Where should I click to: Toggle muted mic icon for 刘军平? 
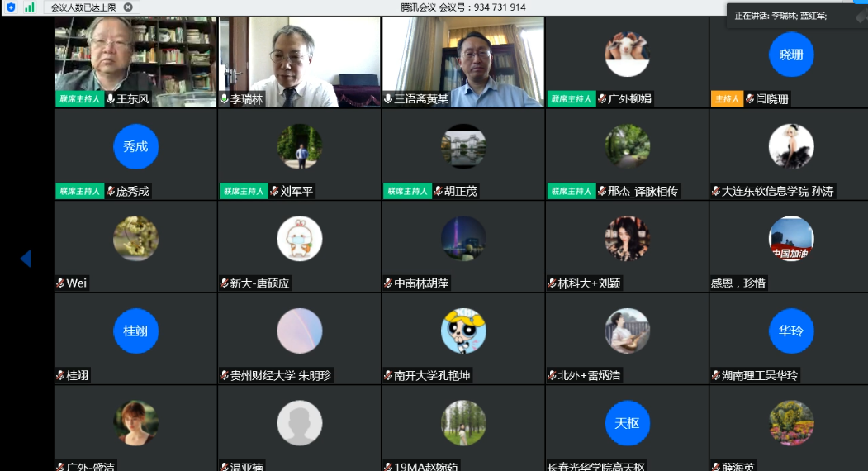pyautogui.click(x=274, y=191)
